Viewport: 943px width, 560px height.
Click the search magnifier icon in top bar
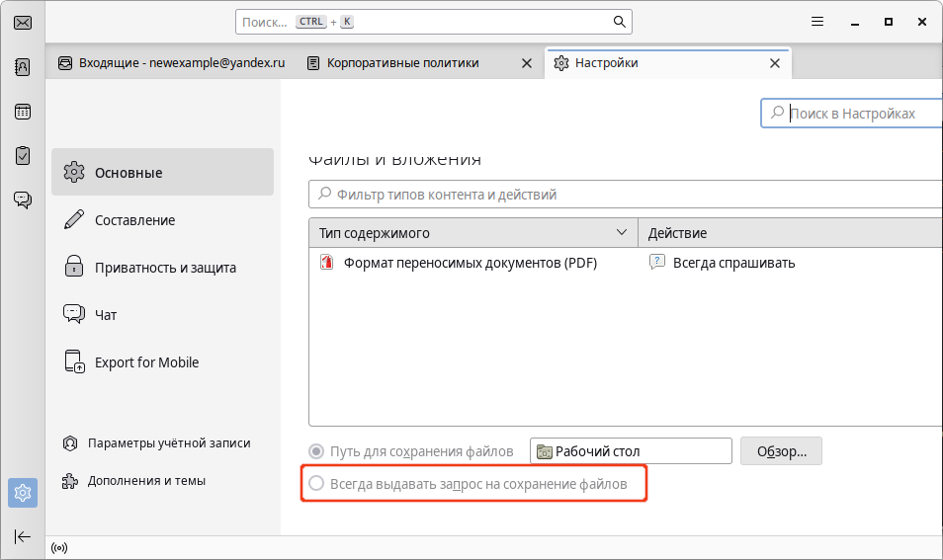[x=619, y=22]
